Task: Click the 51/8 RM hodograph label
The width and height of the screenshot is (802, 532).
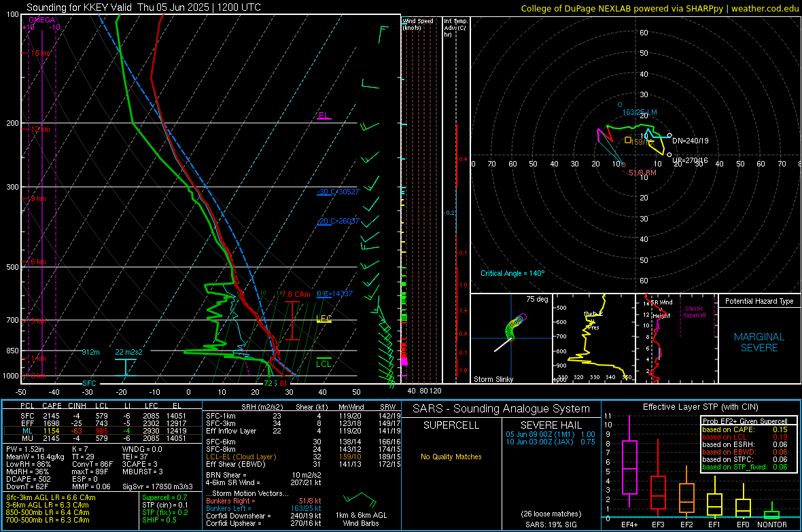Action: pos(642,173)
